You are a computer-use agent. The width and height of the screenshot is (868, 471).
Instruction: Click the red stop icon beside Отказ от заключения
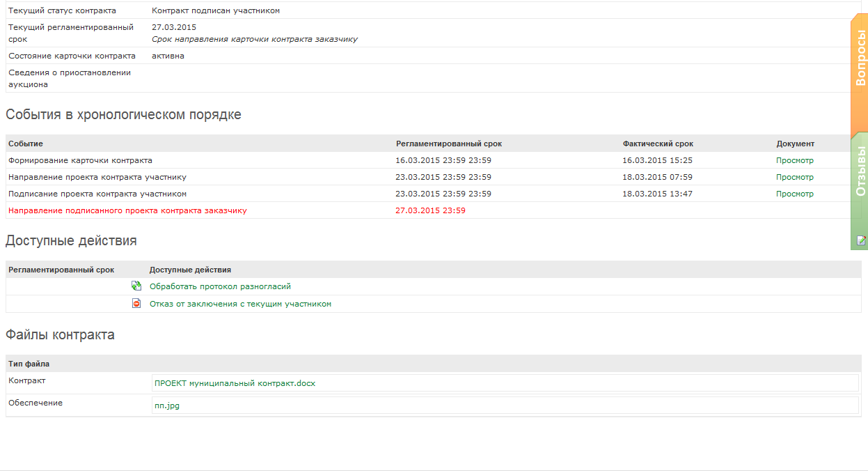pos(136,304)
